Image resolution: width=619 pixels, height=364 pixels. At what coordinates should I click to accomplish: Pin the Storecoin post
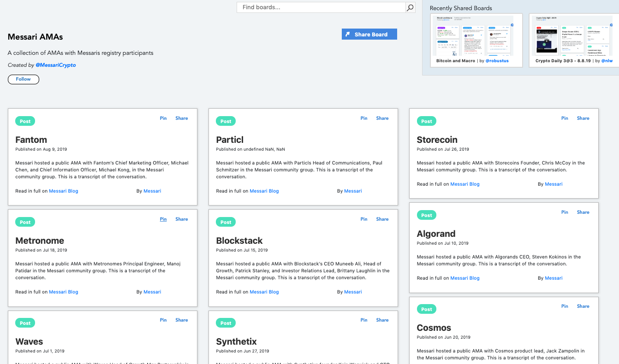point(565,118)
